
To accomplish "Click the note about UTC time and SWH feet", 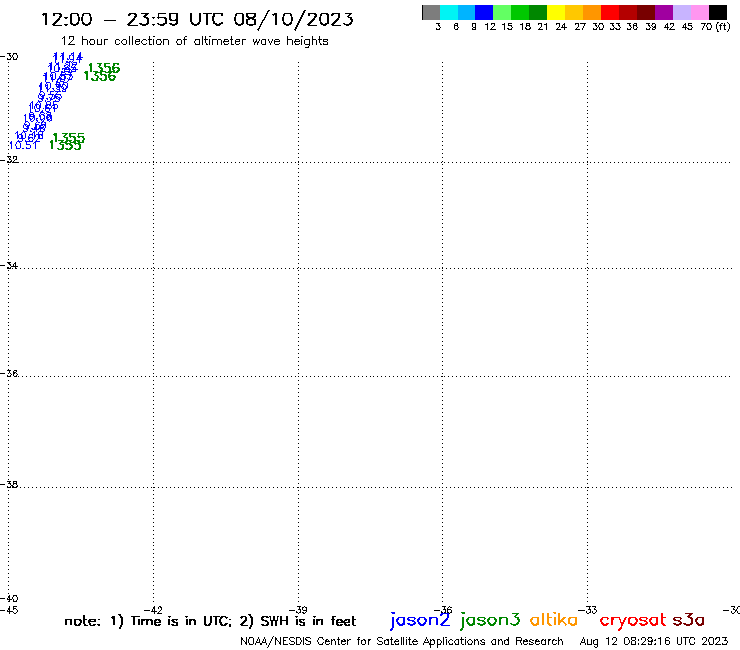I will tap(210, 621).
